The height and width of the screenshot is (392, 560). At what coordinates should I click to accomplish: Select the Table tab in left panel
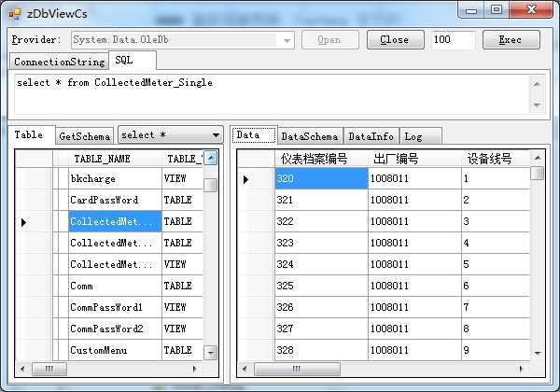(32, 135)
